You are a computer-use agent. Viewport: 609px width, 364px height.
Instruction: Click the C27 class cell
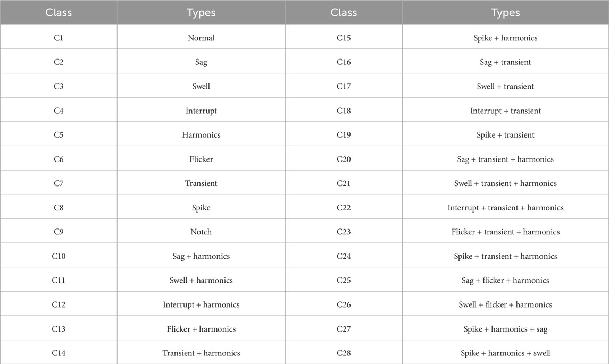tap(344, 329)
